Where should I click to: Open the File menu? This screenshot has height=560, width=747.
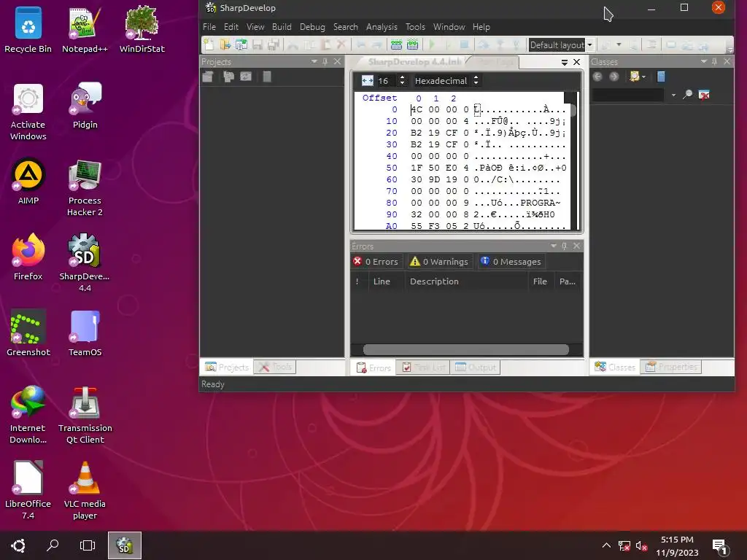point(209,27)
